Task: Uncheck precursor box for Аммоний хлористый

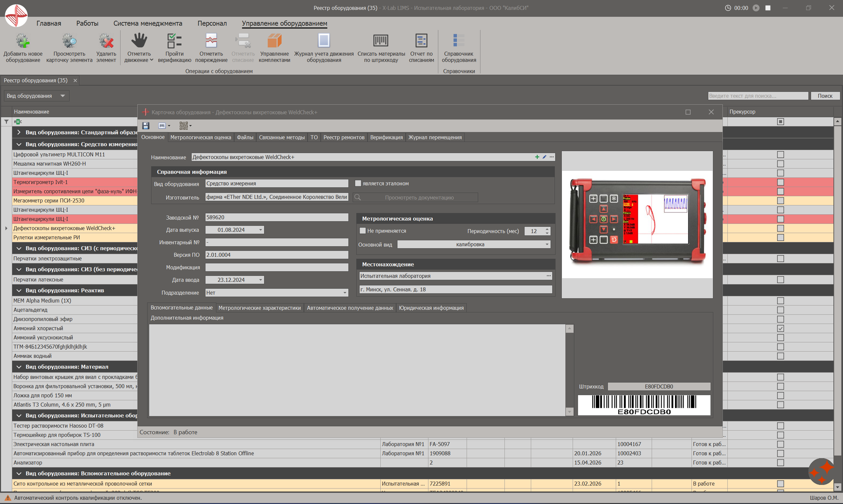Action: (780, 329)
